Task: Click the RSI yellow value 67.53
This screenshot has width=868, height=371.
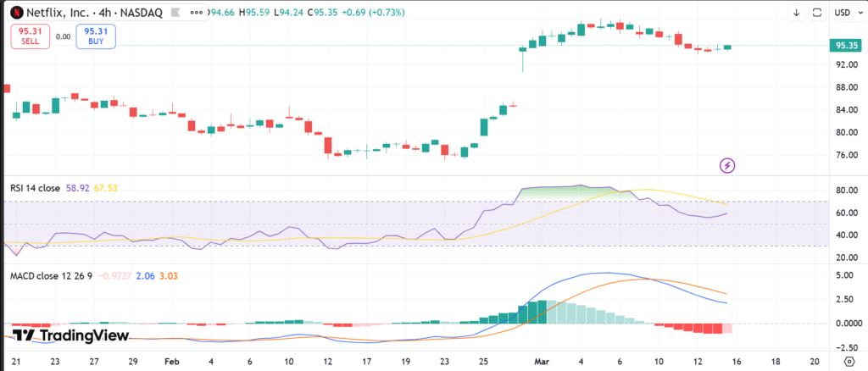Action: pos(106,188)
